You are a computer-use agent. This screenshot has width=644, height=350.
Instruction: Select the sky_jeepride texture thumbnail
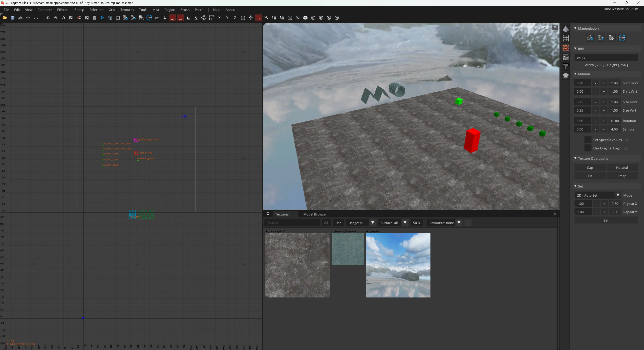(x=398, y=265)
